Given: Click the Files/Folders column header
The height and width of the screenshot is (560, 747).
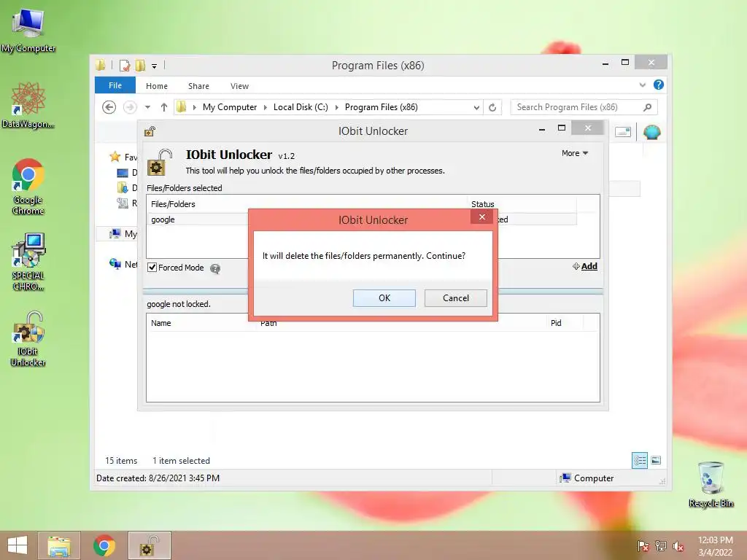Looking at the screenshot, I should click(x=173, y=204).
